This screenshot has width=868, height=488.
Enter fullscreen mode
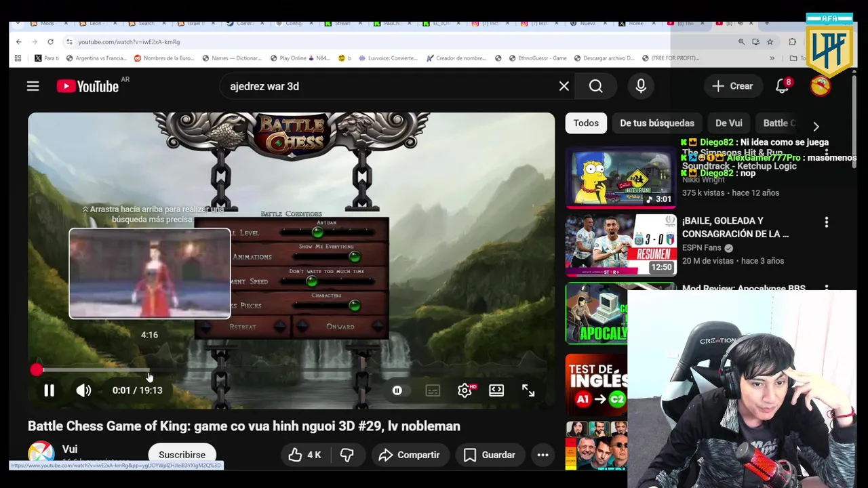click(x=528, y=390)
